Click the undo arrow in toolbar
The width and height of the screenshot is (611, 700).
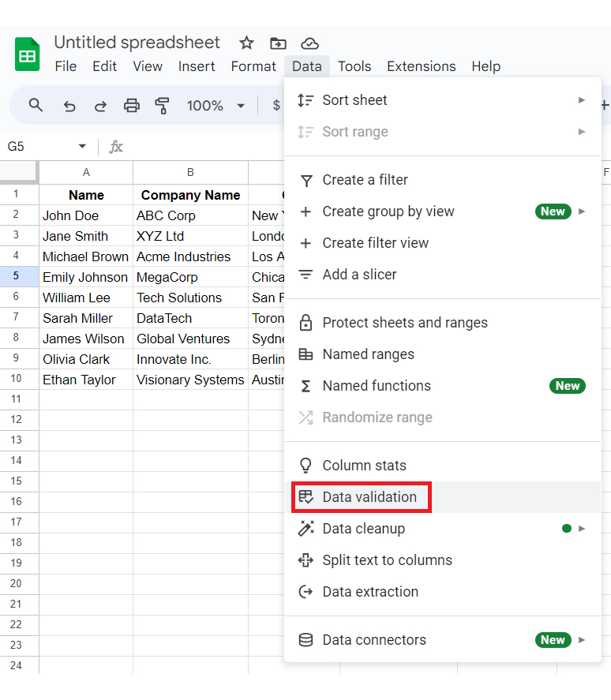tap(69, 106)
